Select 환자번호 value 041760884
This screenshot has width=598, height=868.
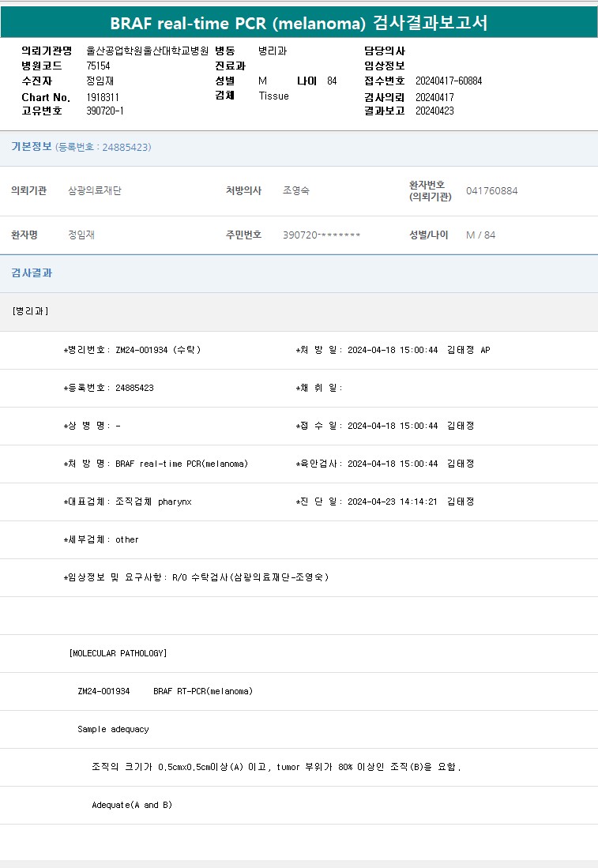491,191
